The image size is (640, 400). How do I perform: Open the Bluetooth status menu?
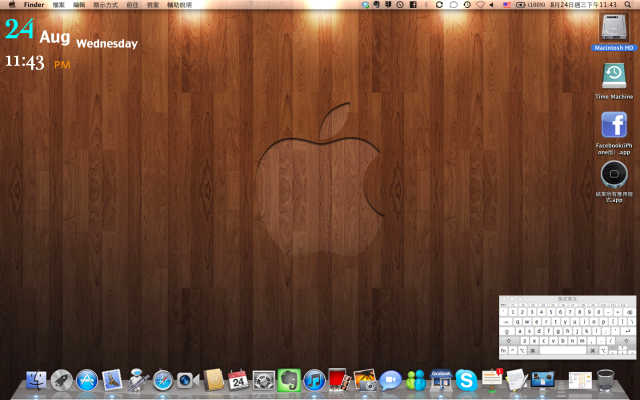pos(426,4)
